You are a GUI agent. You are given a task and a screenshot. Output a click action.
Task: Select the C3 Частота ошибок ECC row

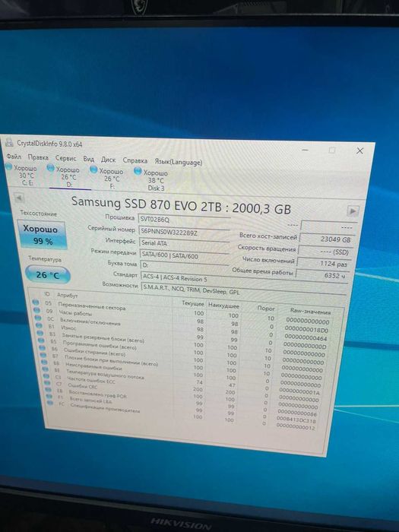[x=182, y=388]
